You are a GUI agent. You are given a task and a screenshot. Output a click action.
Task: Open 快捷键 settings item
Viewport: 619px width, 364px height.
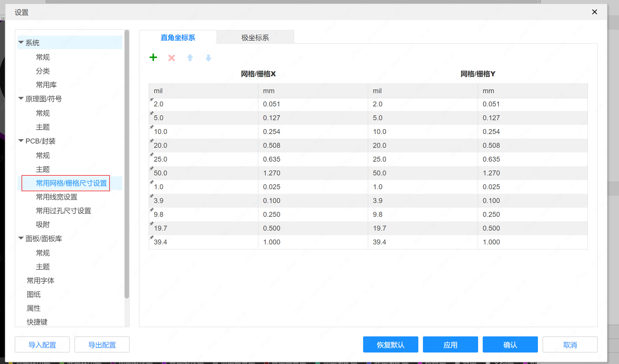click(37, 322)
